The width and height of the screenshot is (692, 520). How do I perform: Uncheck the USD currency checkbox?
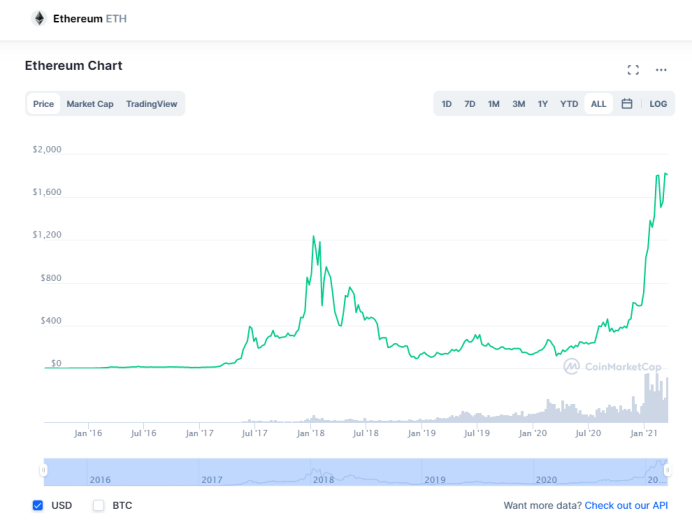[38, 505]
